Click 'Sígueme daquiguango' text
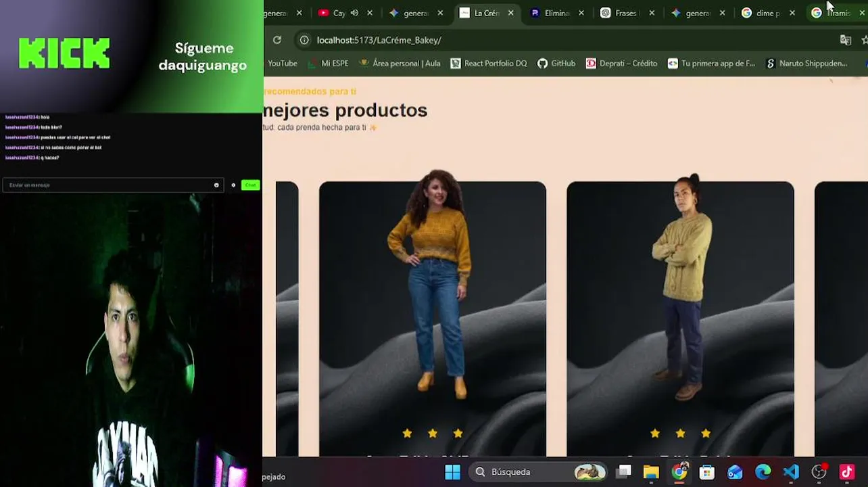This screenshot has width=868, height=487. 203,57
